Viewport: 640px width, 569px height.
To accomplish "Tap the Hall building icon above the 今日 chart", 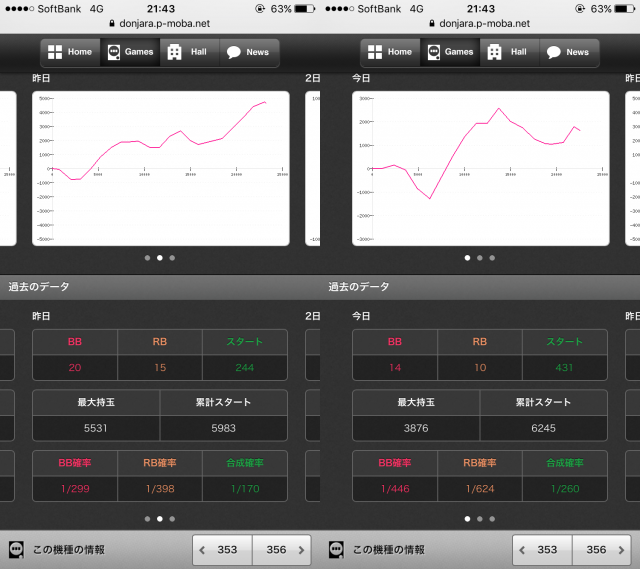I will [x=494, y=52].
